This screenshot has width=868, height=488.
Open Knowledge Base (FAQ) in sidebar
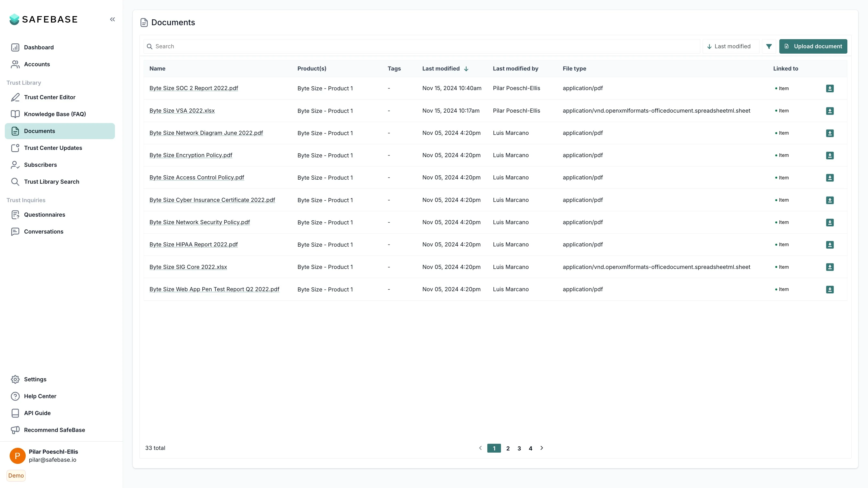pyautogui.click(x=55, y=114)
